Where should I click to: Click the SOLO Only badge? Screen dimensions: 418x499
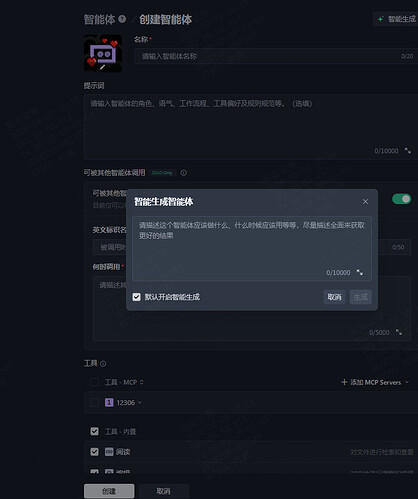pos(162,173)
